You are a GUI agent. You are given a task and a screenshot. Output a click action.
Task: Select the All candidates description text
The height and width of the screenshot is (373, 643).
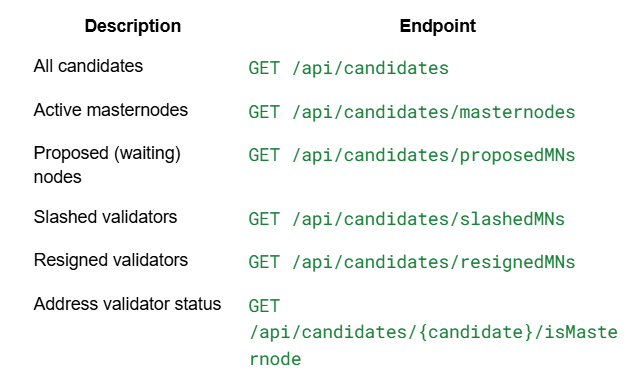tap(88, 66)
